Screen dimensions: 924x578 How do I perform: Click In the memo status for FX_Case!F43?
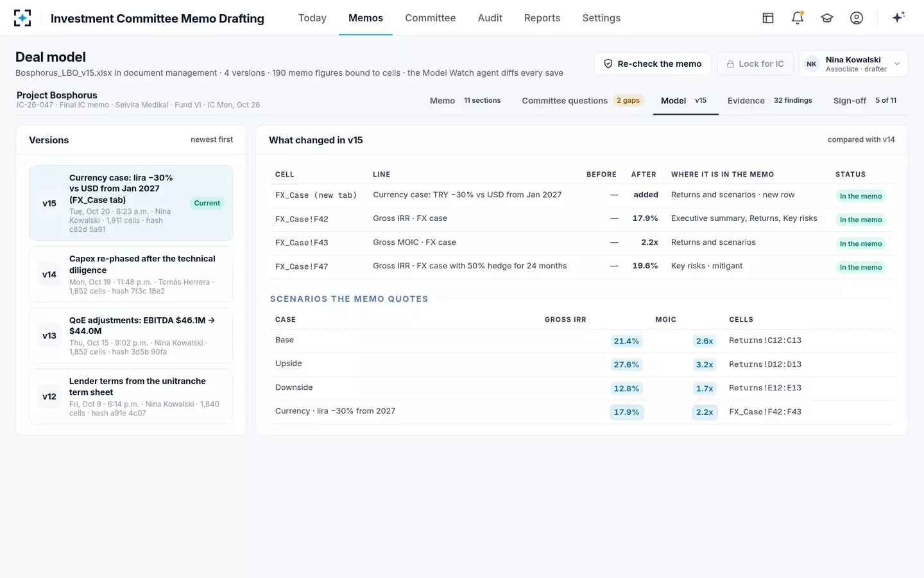coord(860,243)
